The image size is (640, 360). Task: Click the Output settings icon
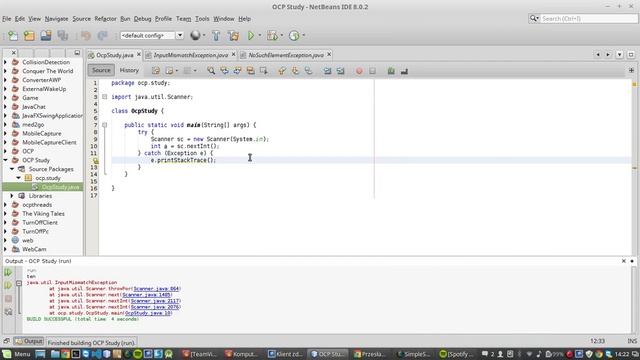[x=8, y=312]
